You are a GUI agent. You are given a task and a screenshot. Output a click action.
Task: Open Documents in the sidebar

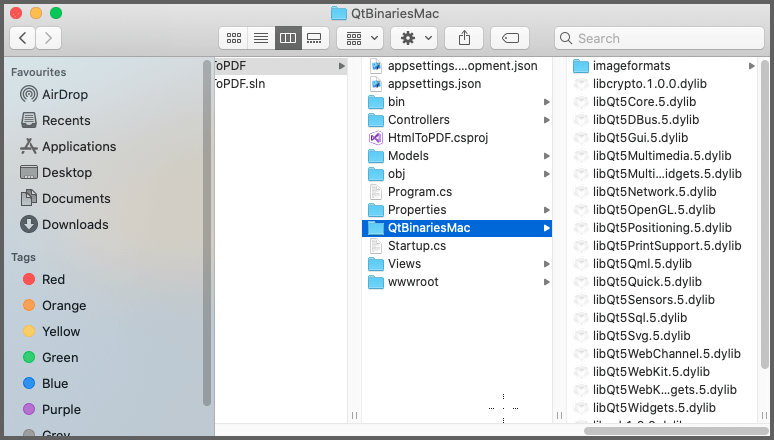65,198
